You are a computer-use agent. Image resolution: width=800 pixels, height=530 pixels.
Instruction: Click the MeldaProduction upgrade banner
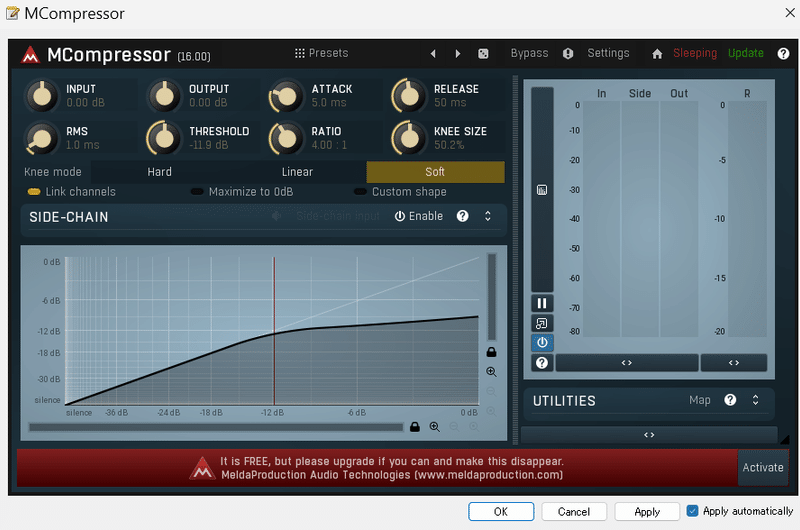[x=378, y=468]
